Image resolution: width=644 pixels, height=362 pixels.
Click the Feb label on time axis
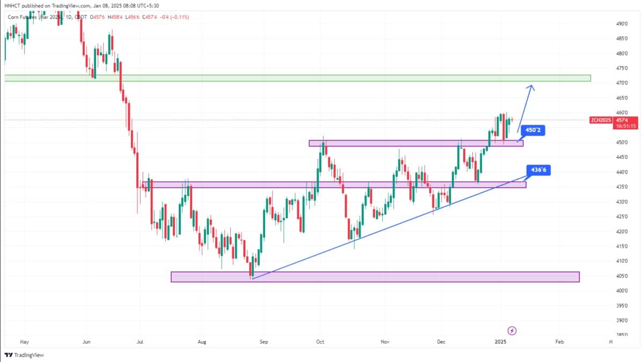(x=559, y=341)
